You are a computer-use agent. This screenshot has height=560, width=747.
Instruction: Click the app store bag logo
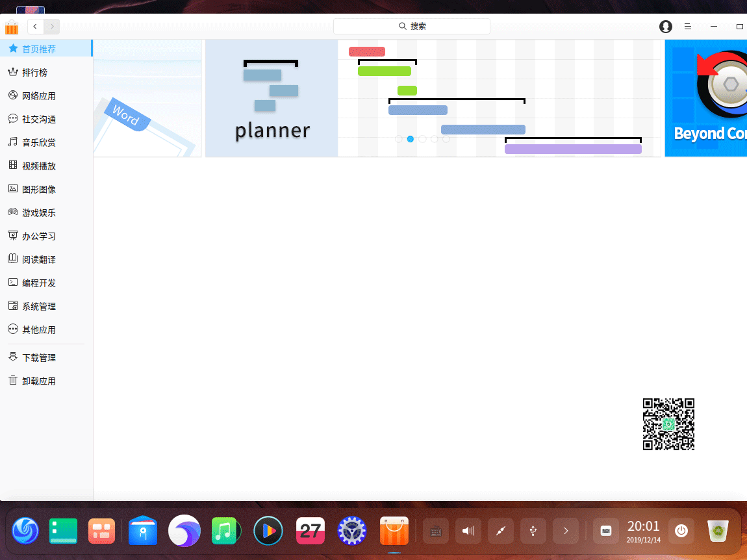point(12,27)
